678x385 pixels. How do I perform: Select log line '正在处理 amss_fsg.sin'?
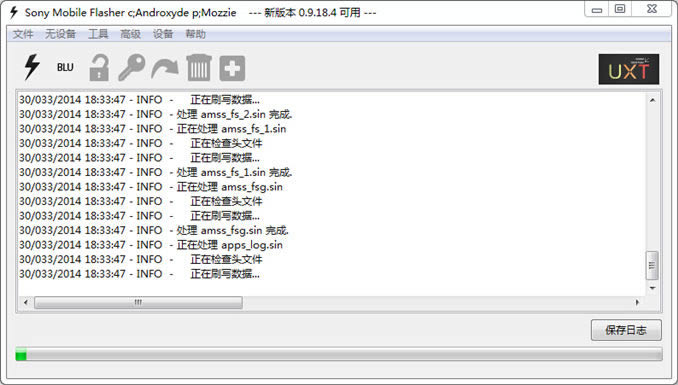[151, 187]
